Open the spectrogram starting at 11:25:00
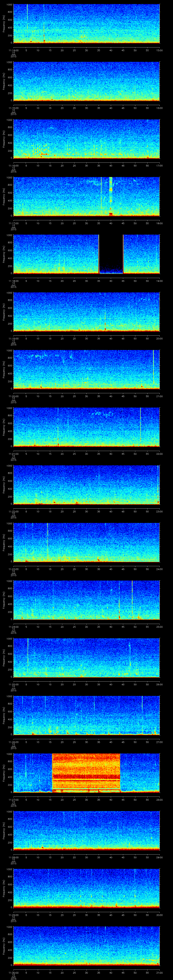173x980 pixels. (86, 657)
